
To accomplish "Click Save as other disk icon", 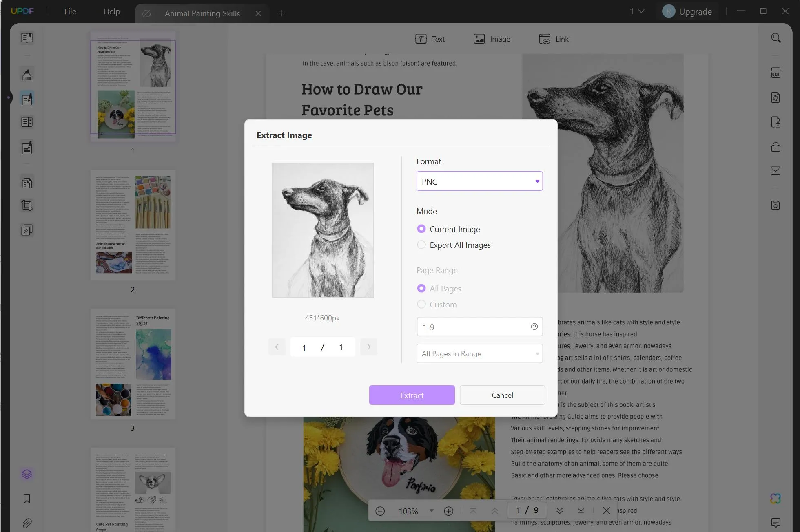I will point(776,205).
